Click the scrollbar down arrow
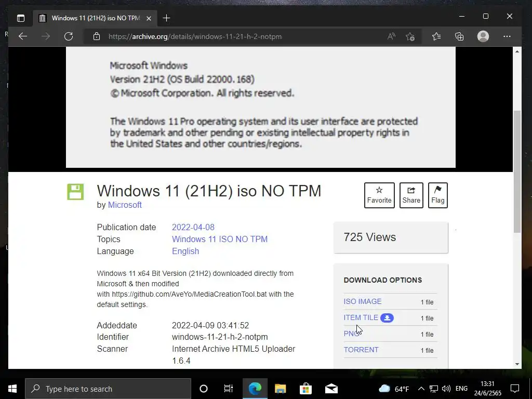 pyautogui.click(x=517, y=364)
